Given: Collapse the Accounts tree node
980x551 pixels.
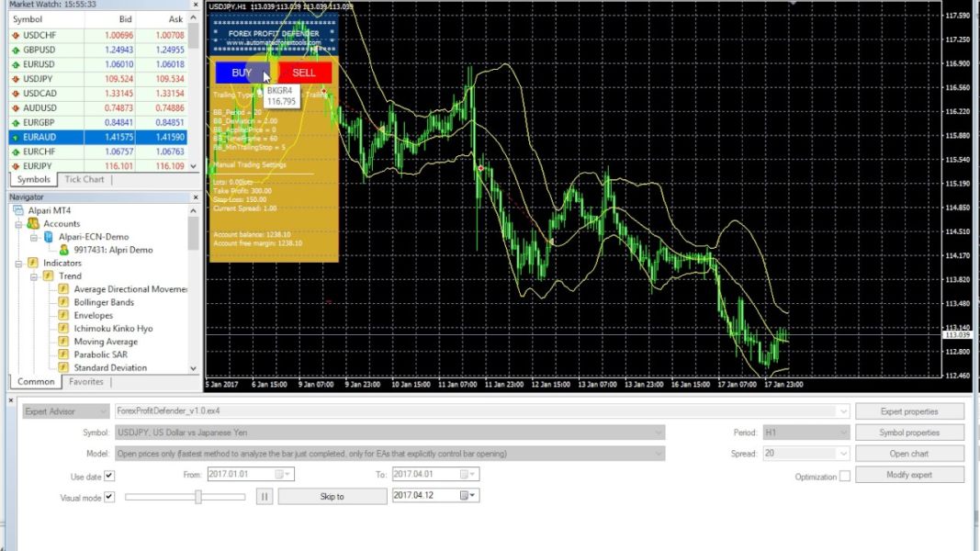Looking at the screenshot, I should point(18,224).
